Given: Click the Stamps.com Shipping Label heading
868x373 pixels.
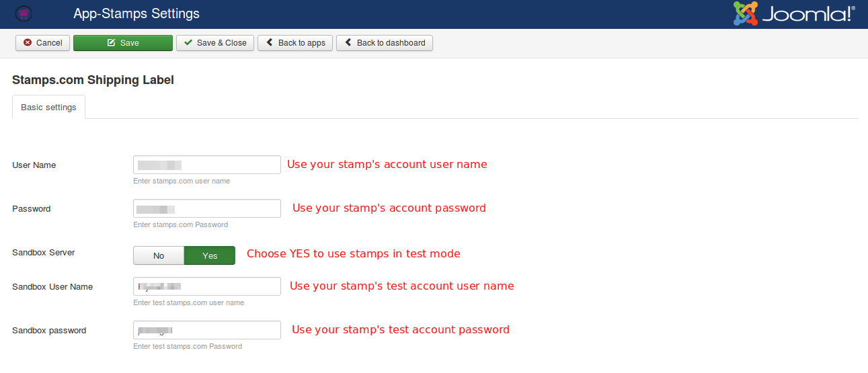Looking at the screenshot, I should tap(93, 80).
